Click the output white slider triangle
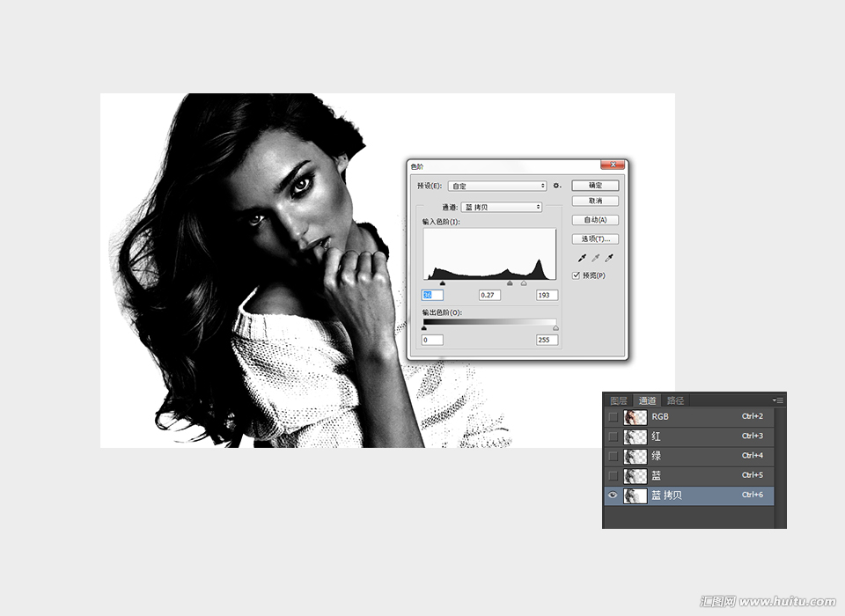Viewport: 845px width, 616px height. click(555, 327)
